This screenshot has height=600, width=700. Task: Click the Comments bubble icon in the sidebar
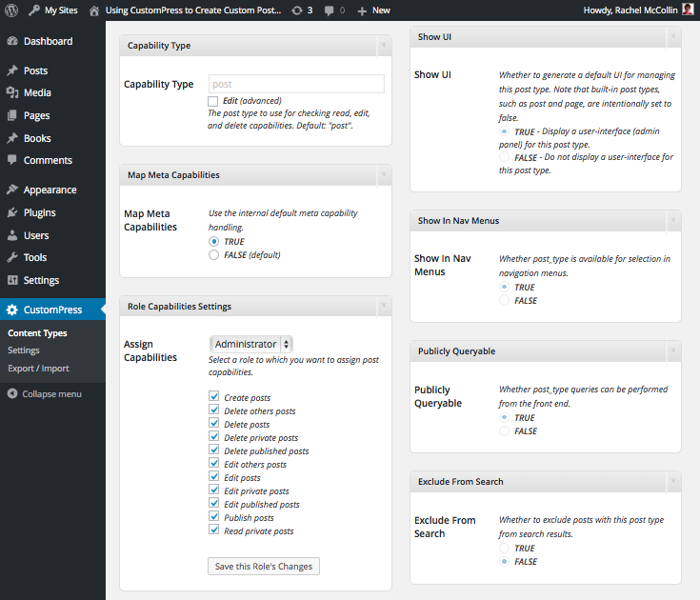[12, 160]
